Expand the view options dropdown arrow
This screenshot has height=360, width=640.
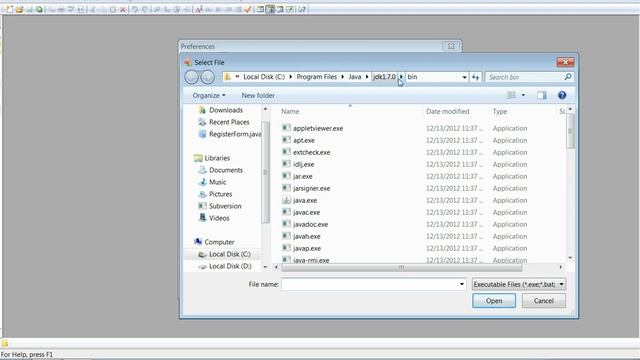point(523,95)
